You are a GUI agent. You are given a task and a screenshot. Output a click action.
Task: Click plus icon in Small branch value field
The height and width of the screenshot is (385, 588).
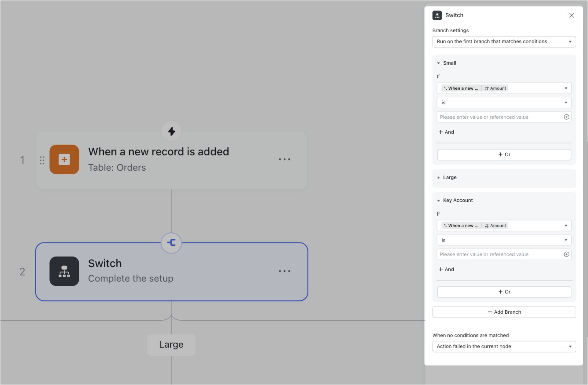[566, 117]
